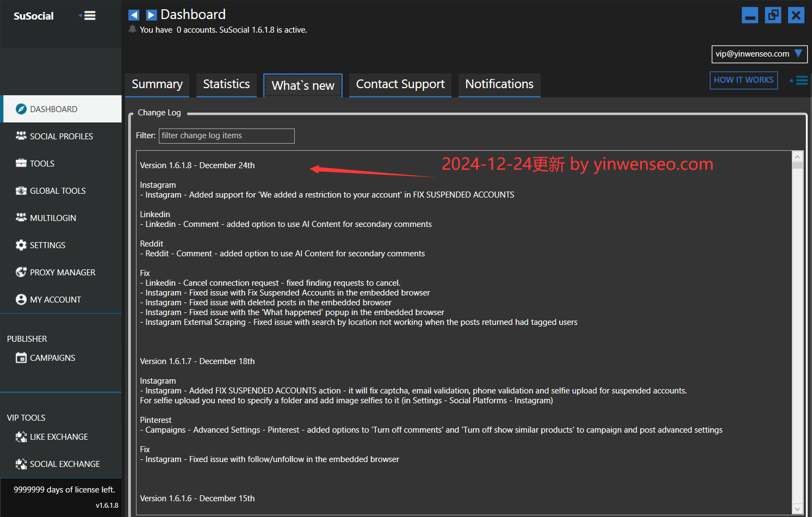Click 'Version 1.6.1.8 - December 24th' heading

(x=197, y=165)
